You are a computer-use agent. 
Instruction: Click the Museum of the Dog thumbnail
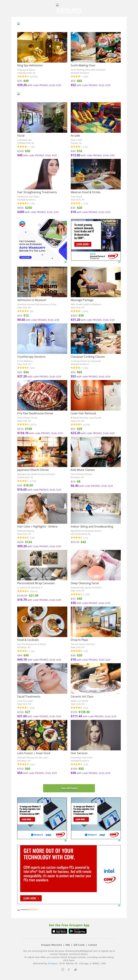click(42, 282)
